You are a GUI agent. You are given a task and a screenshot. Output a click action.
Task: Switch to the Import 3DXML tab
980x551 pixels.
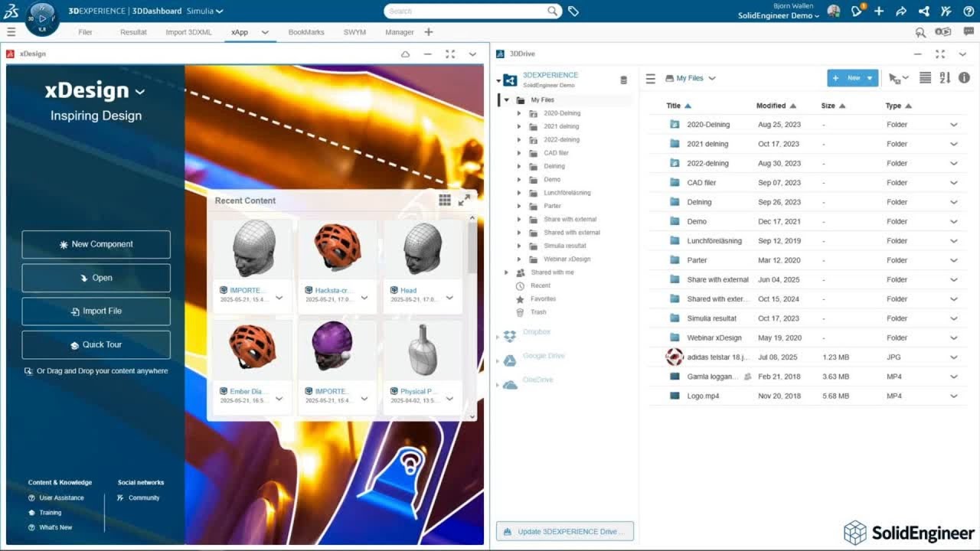coord(188,32)
